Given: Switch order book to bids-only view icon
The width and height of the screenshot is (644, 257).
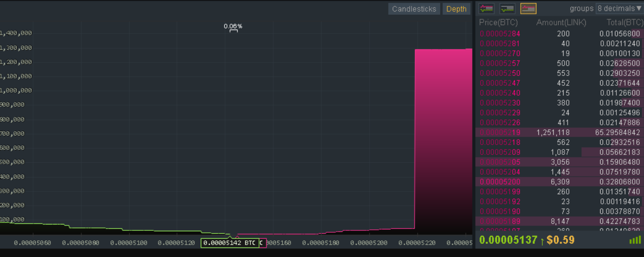Looking at the screenshot, I should pyautogui.click(x=507, y=8).
